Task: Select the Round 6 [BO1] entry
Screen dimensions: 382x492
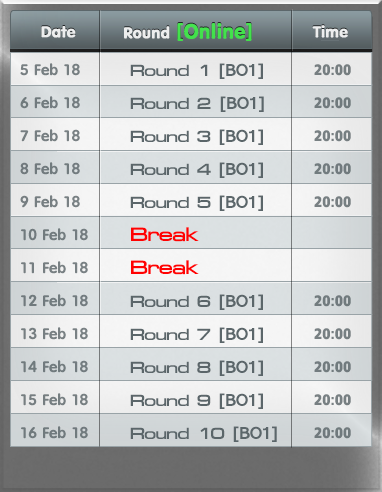Action: coord(197,301)
